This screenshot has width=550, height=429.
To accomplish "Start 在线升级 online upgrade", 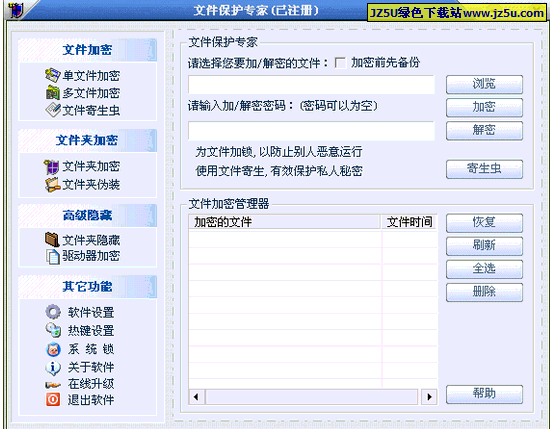I will [x=91, y=384].
